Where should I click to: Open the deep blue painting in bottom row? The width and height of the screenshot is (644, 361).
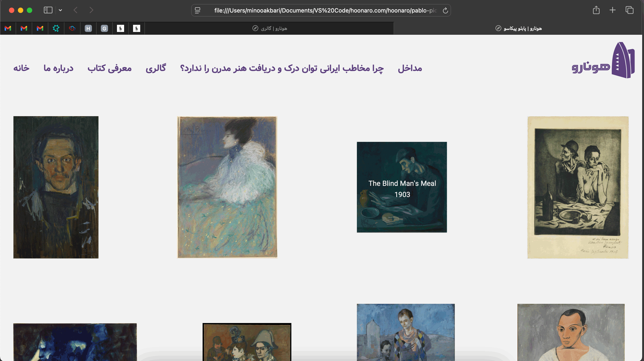75,342
